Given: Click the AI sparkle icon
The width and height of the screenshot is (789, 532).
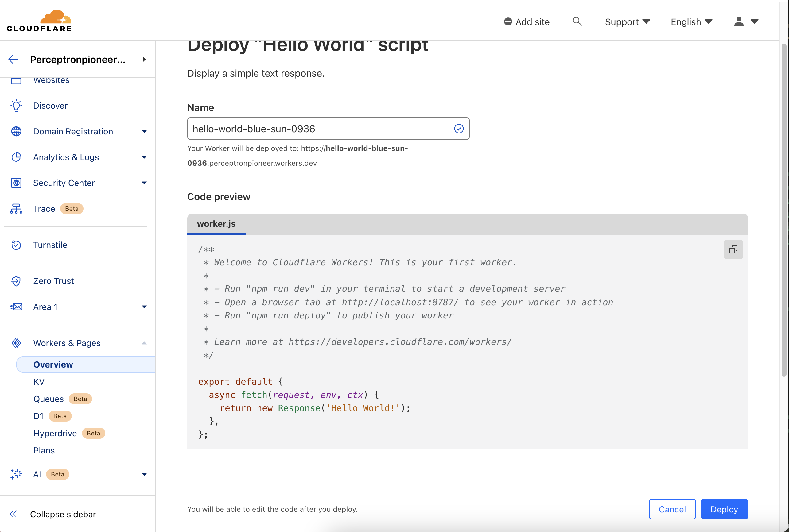Looking at the screenshot, I should [16, 474].
